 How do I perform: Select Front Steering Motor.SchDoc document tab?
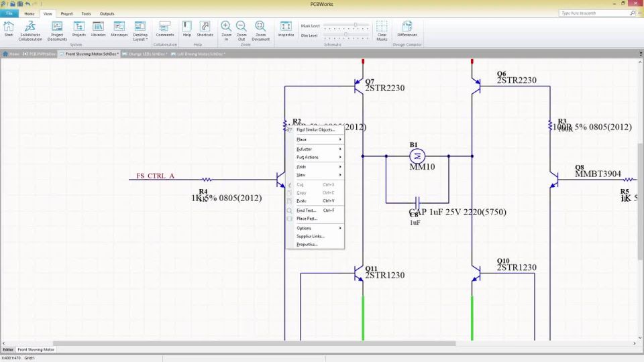point(89,54)
